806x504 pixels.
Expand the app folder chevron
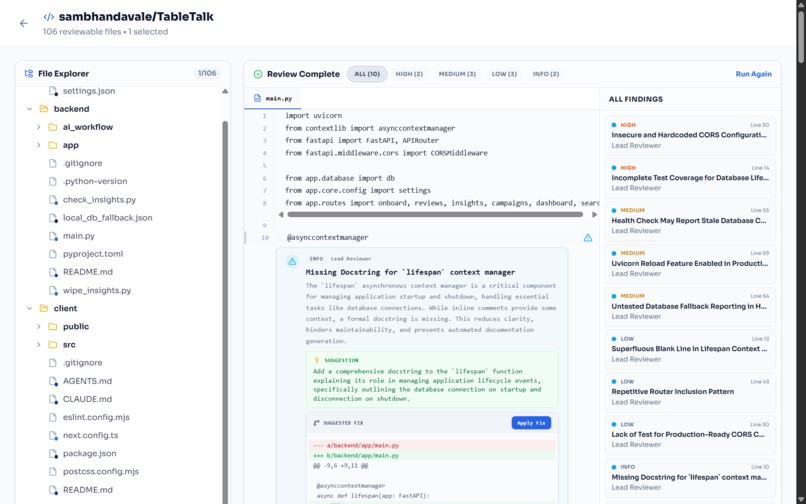pyautogui.click(x=39, y=145)
